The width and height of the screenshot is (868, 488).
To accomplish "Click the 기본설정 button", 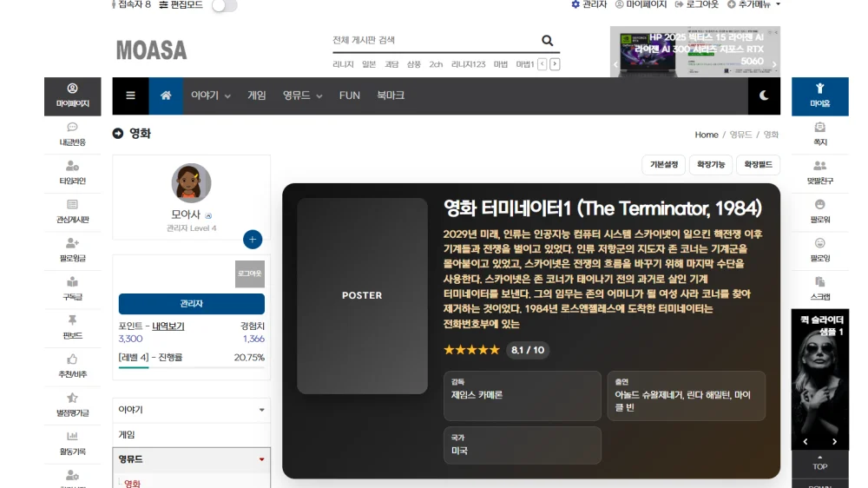I will (664, 164).
